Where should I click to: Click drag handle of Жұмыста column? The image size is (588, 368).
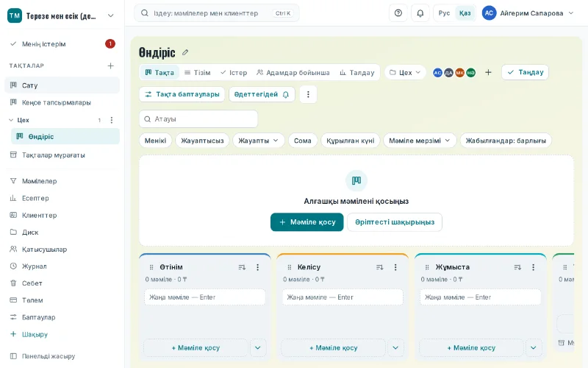[x=427, y=267]
